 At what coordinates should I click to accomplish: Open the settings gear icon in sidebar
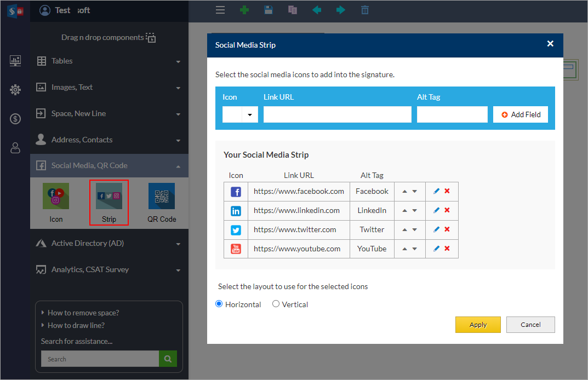(15, 90)
